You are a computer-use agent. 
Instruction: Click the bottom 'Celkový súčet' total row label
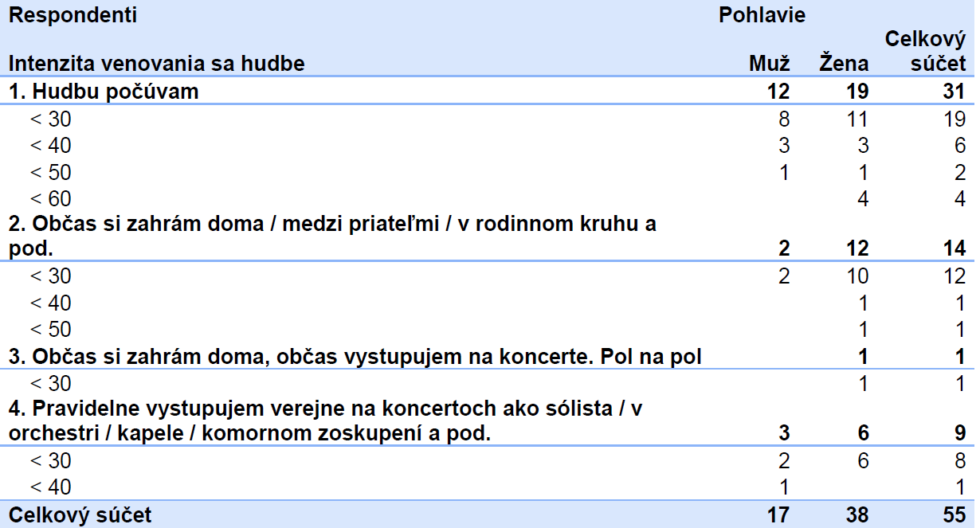click(80, 514)
